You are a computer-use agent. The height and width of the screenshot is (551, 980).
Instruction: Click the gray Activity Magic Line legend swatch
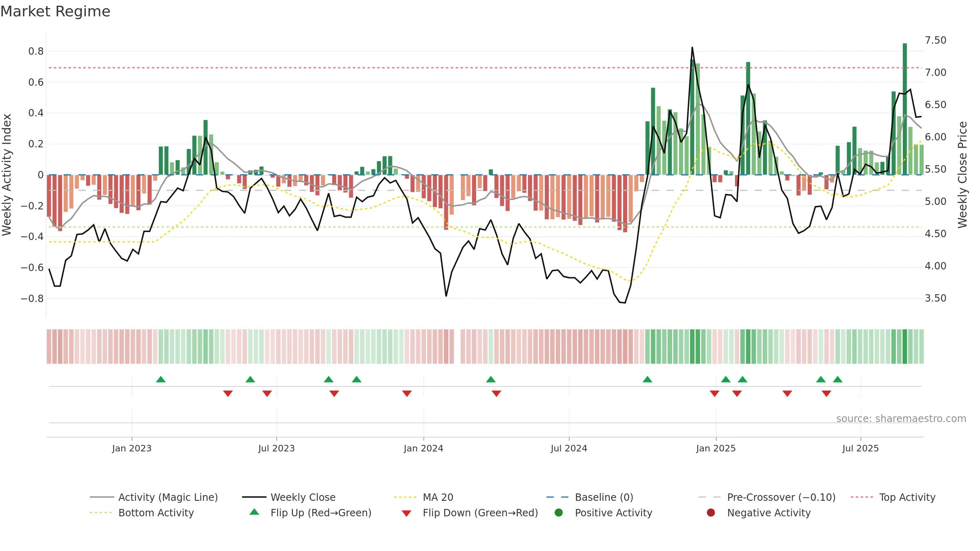[x=102, y=497]
